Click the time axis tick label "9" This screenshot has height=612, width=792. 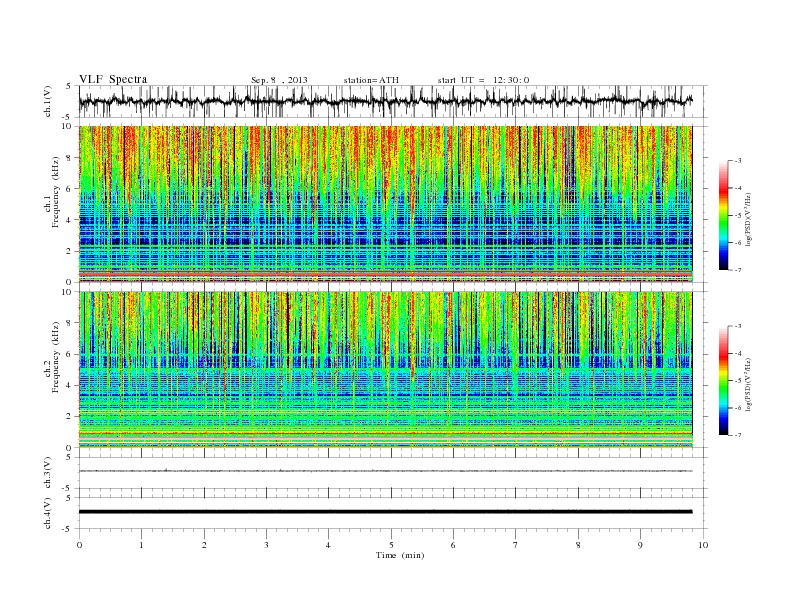click(x=641, y=545)
